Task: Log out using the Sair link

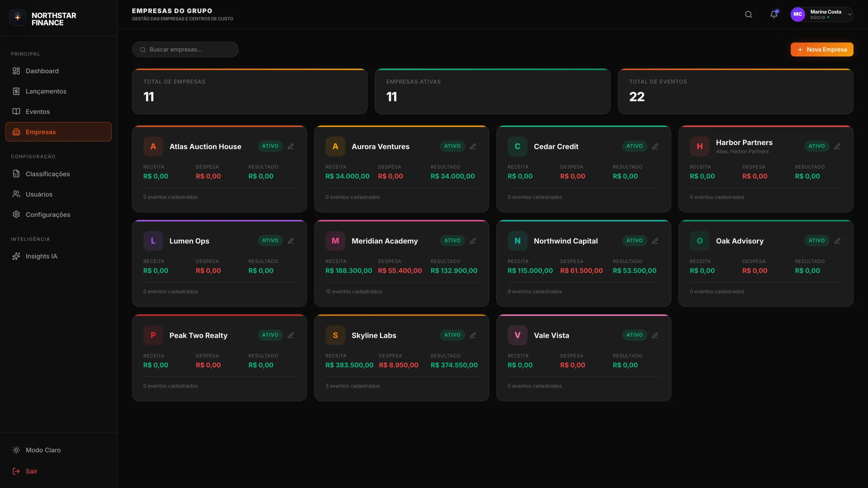Action: (x=31, y=471)
